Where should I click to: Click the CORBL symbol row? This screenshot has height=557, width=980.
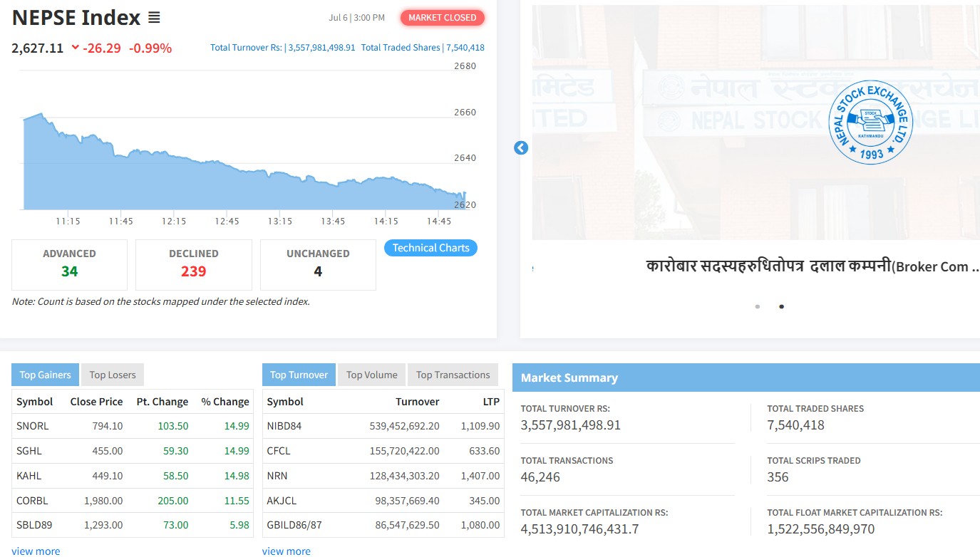pyautogui.click(x=133, y=501)
